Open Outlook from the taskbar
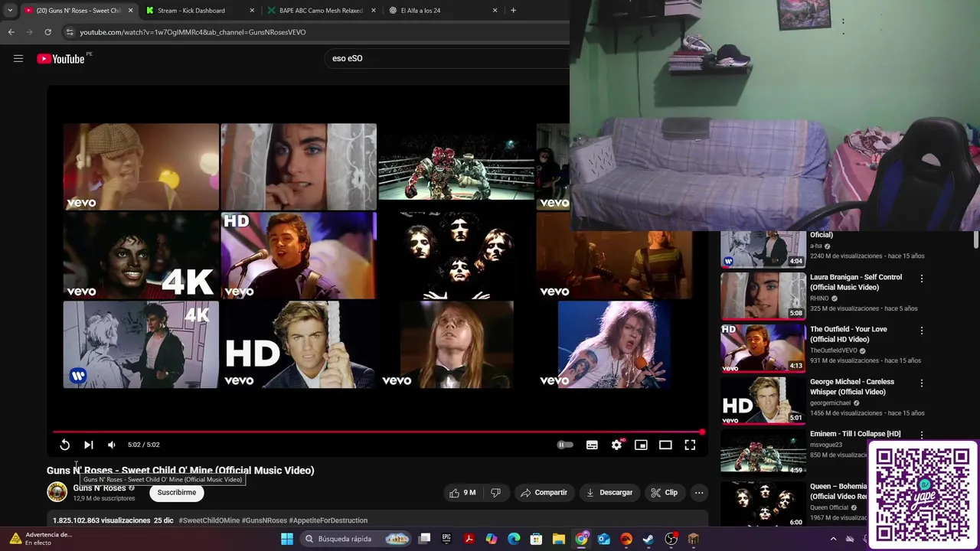Viewport: 980px width, 551px height. pos(604,539)
